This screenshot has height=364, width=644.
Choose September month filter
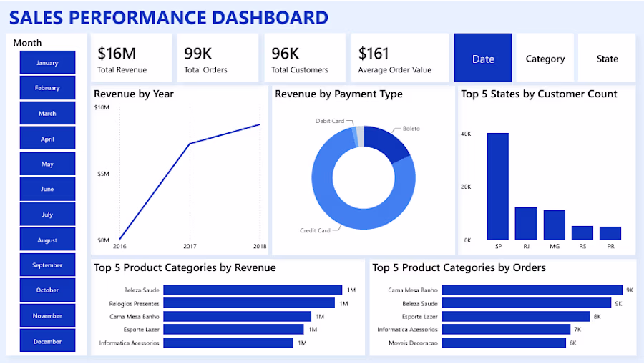pos(48,265)
